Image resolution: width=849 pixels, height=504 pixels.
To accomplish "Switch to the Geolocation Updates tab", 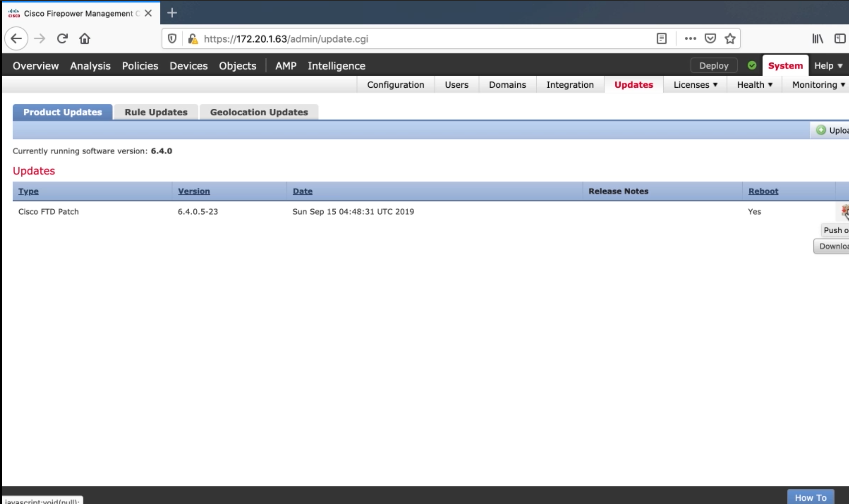I will pos(259,112).
